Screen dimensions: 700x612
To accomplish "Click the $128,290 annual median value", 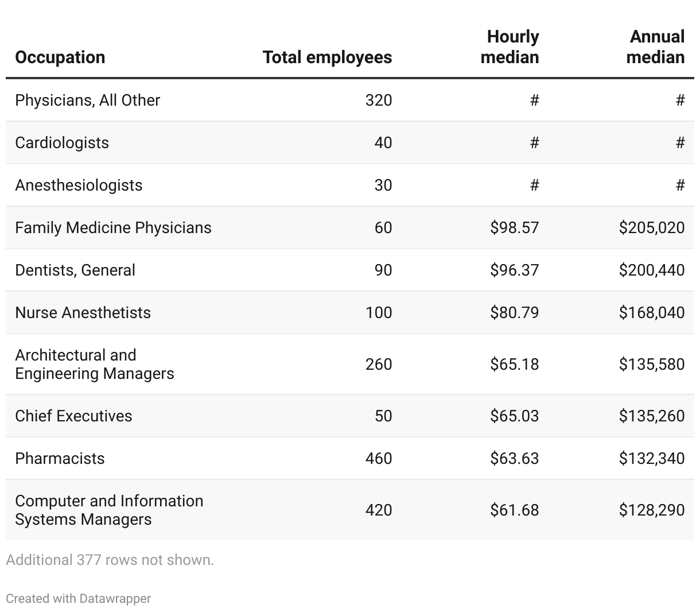I will tap(651, 510).
